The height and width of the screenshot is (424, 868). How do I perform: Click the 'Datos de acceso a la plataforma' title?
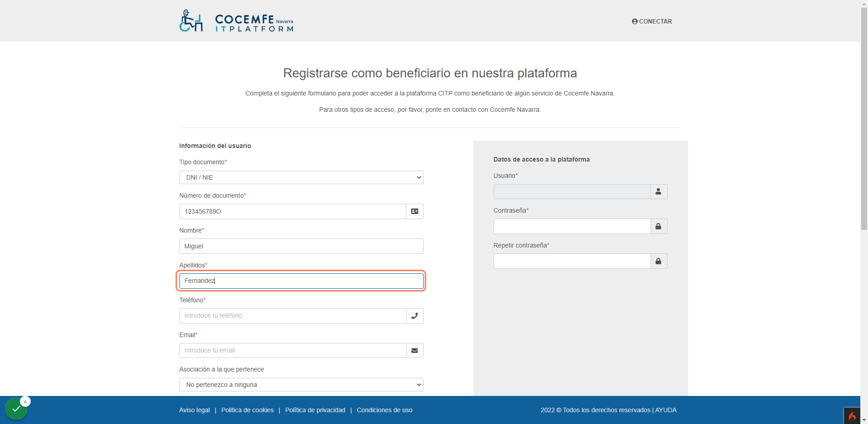tap(542, 159)
